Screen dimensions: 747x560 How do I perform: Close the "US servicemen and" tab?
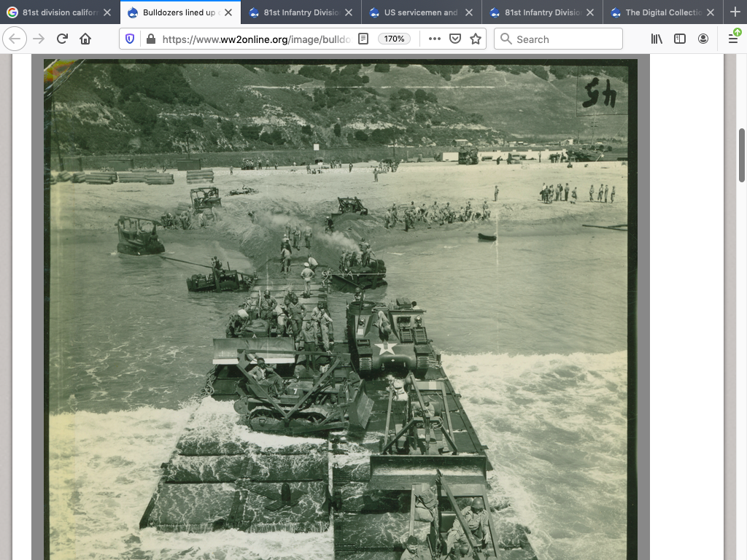469,12
